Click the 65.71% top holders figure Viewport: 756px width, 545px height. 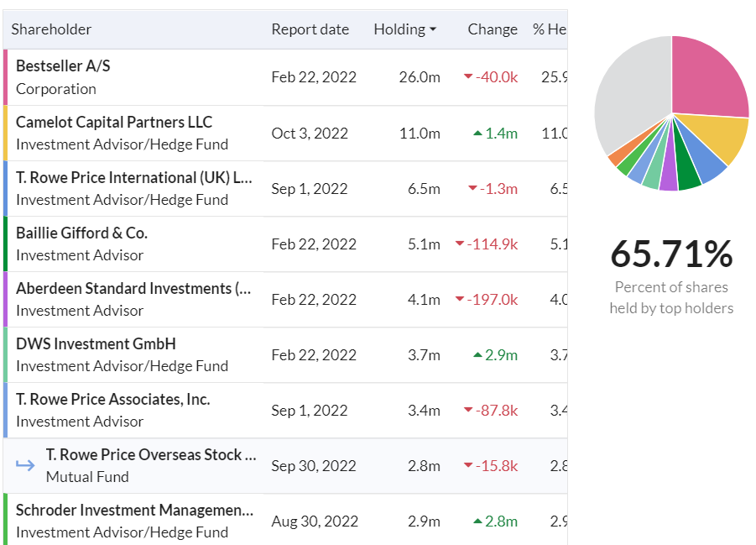click(671, 254)
